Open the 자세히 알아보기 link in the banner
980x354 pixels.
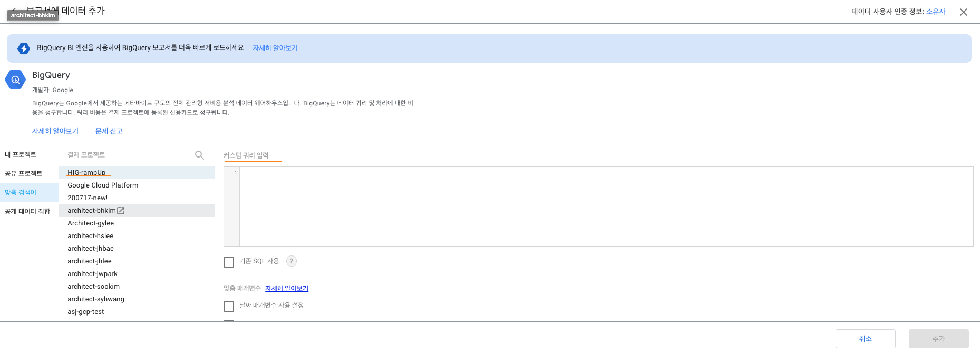[275, 48]
